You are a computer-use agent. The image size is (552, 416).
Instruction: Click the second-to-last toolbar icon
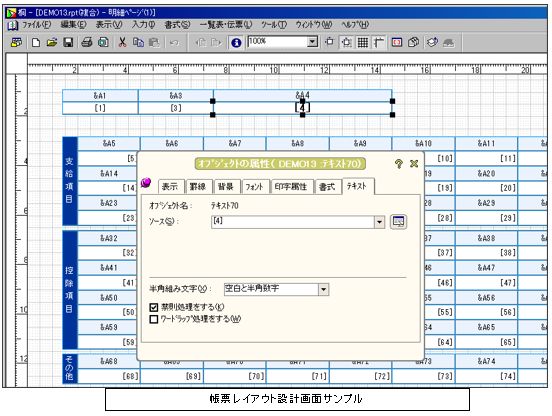point(432,43)
